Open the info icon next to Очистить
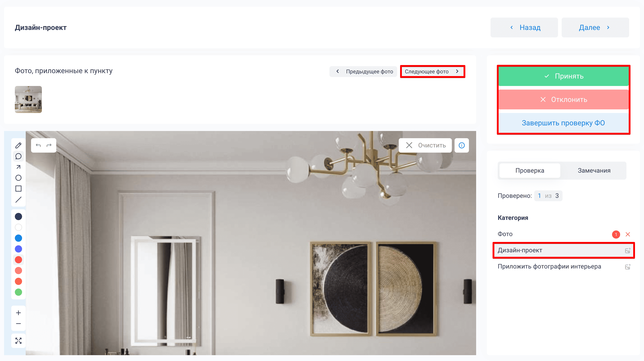This screenshot has height=361, width=644. [462, 145]
